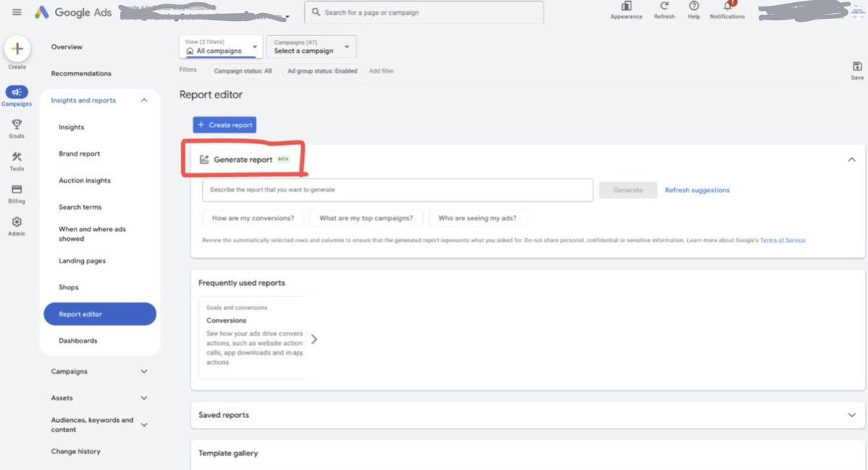The image size is (868, 470).
Task: Click the Google Ads logo
Action: pyautogui.click(x=73, y=12)
